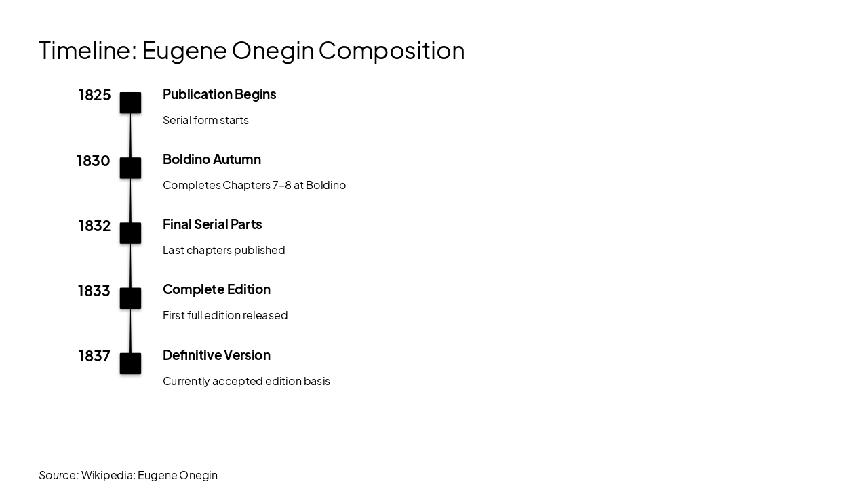Select the 1830 year label
Viewport: 868px width, 488px height.
pyautogui.click(x=93, y=161)
